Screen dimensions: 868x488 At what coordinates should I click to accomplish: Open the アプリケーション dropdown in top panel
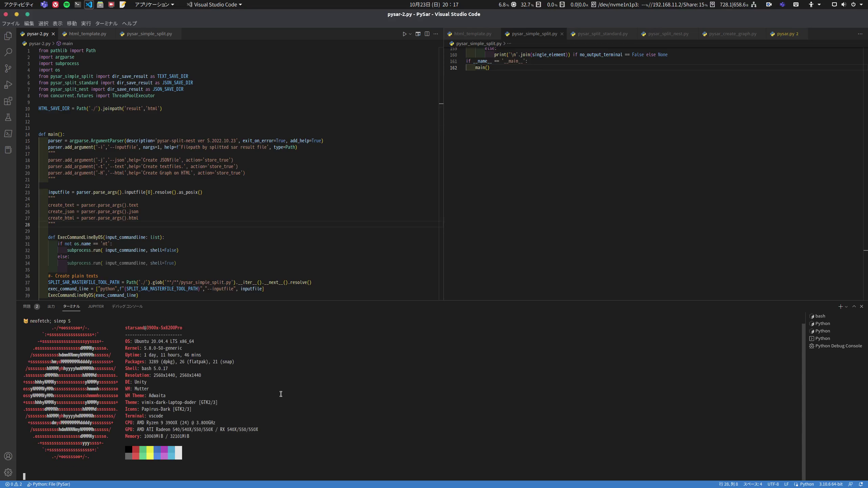click(x=154, y=4)
